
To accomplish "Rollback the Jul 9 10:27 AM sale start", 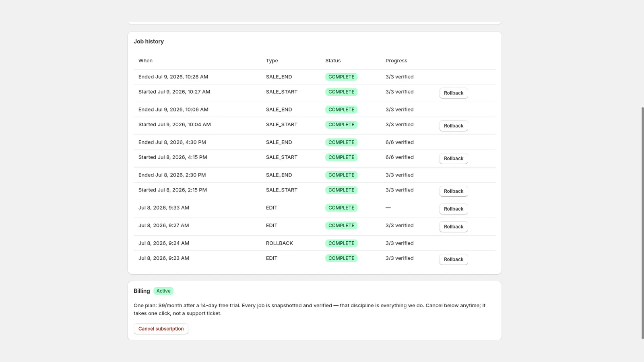I will click(x=453, y=93).
